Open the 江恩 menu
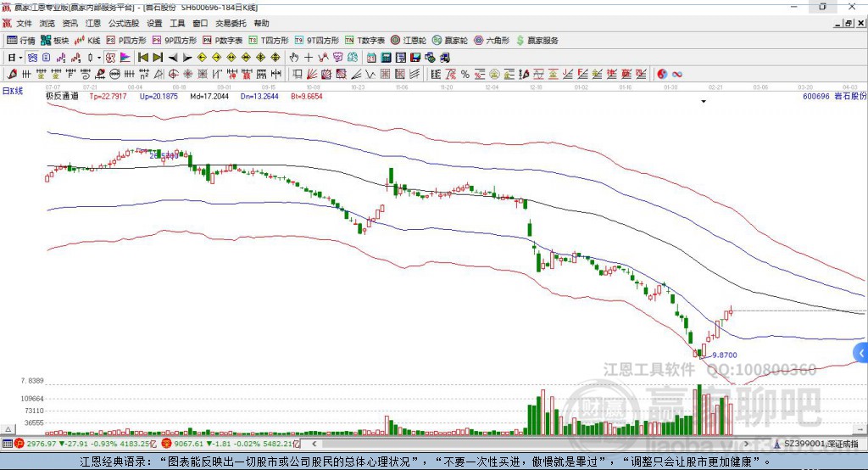This screenshot has width=868, height=470. [x=93, y=23]
